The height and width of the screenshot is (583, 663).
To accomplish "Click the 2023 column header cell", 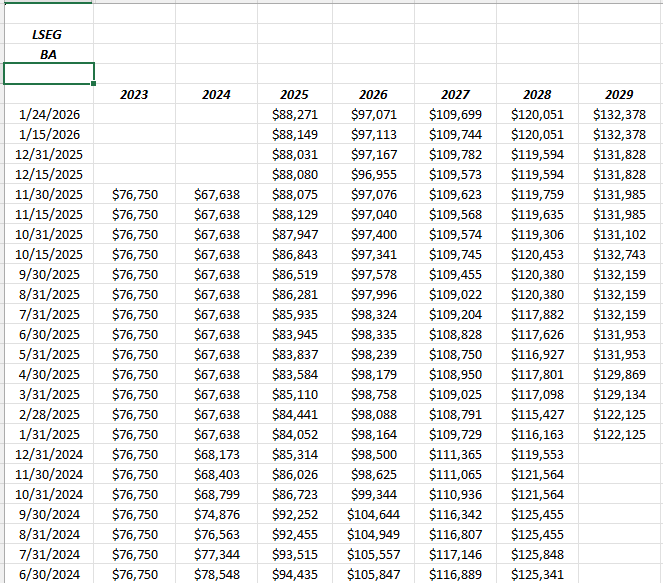I will [x=134, y=95].
